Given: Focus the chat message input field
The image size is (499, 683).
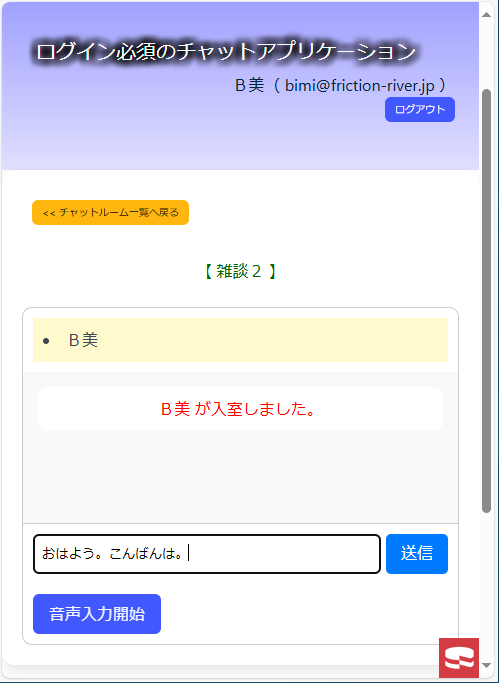Looking at the screenshot, I should [207, 554].
